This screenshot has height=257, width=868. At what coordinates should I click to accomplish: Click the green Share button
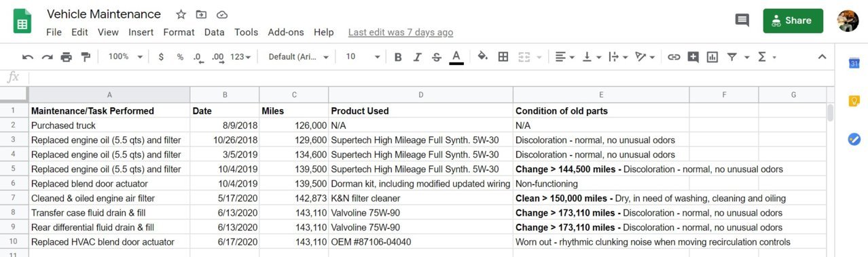coord(793,20)
